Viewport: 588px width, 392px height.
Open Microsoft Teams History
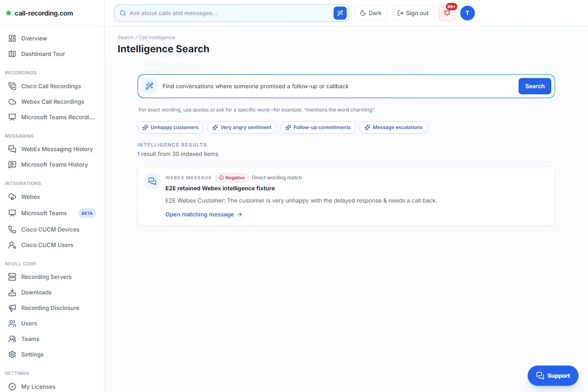pos(52,165)
